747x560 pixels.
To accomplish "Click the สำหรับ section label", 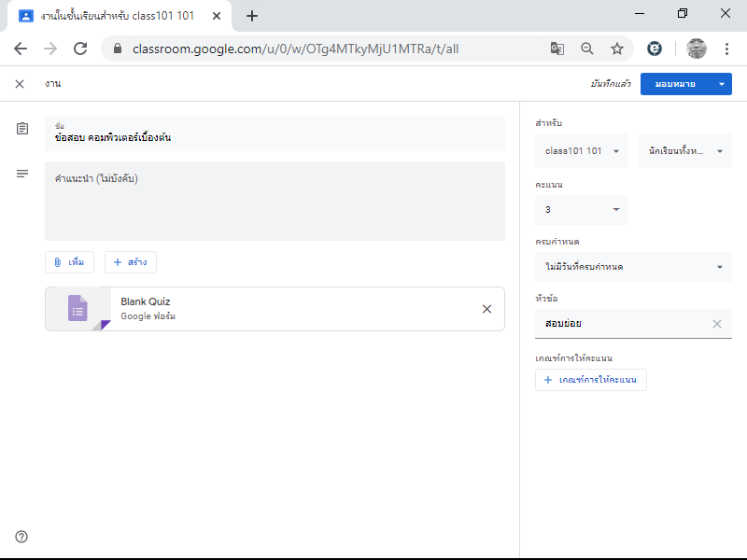I will coord(548,123).
